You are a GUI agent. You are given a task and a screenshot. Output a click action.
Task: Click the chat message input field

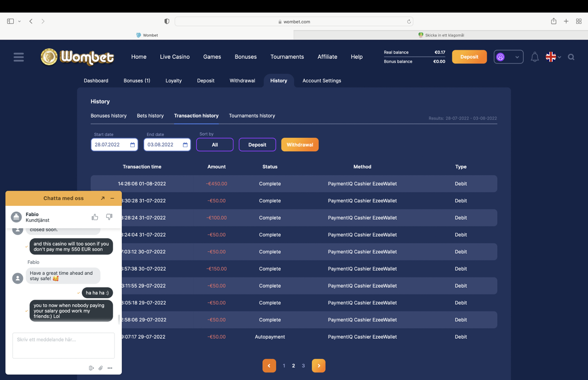click(64, 345)
